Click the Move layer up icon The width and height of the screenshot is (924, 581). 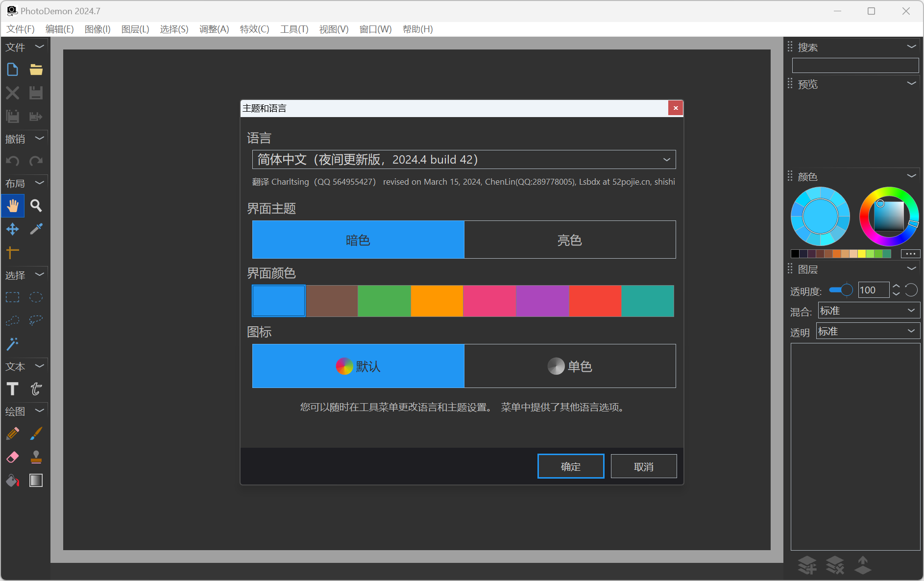[x=863, y=565]
